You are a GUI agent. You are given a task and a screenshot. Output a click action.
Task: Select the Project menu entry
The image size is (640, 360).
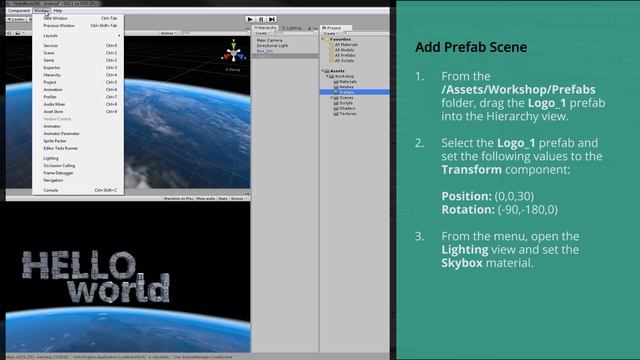78,82
